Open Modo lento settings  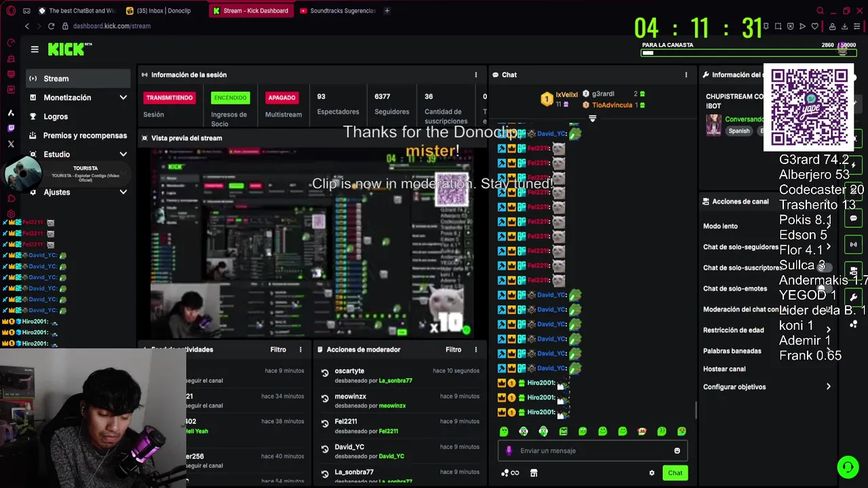766,226
